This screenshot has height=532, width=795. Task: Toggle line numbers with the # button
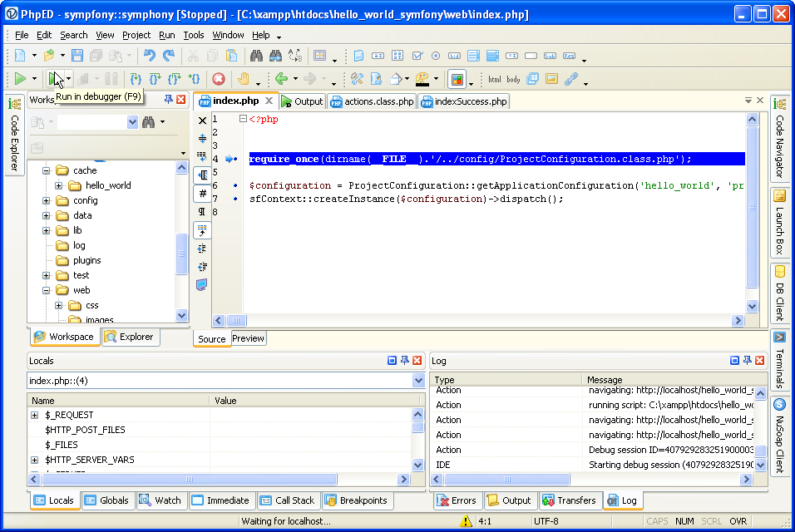(202, 193)
